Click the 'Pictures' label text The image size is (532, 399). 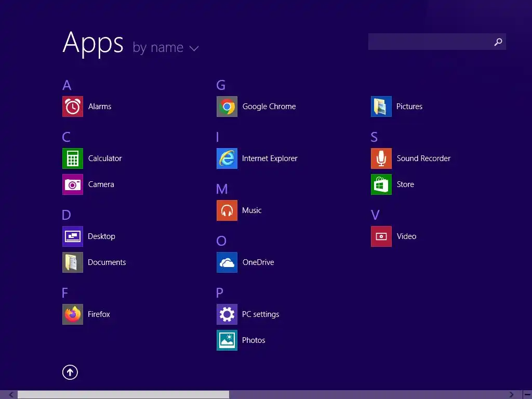coord(409,107)
